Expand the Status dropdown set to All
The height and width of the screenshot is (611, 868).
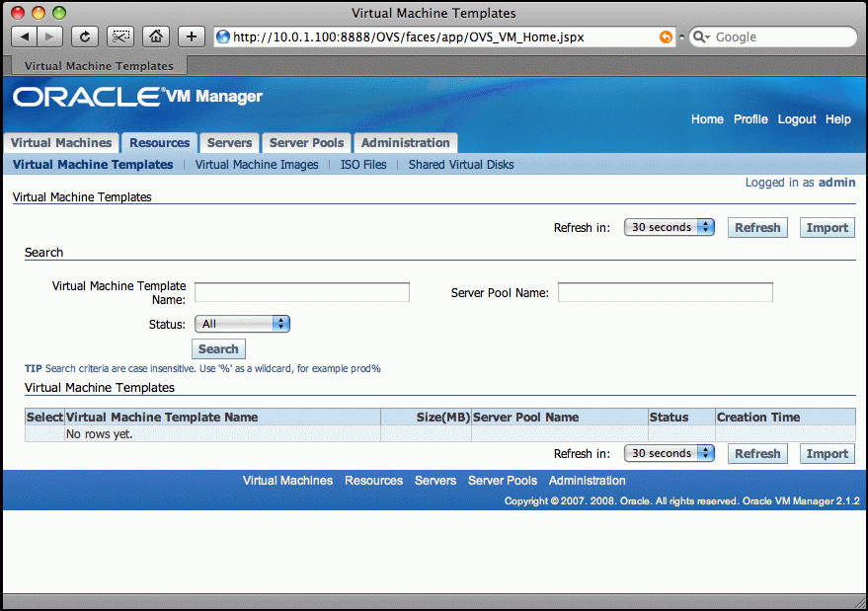coord(242,324)
